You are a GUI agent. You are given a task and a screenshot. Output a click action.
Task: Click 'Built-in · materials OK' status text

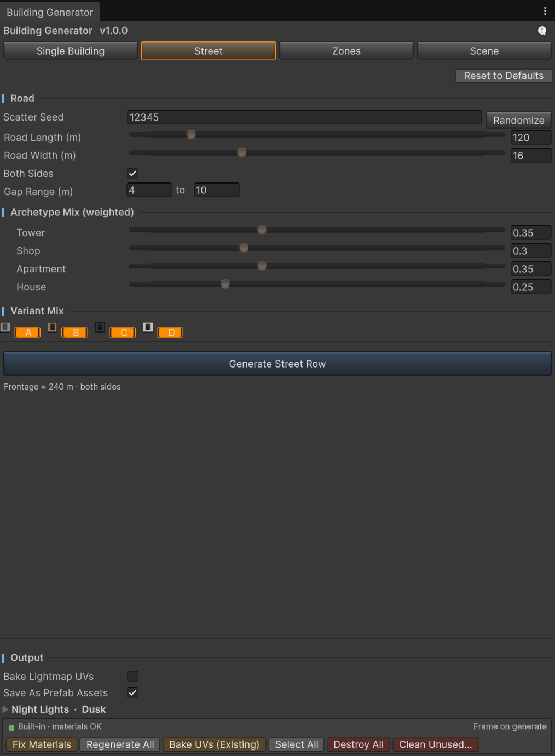[x=60, y=726]
